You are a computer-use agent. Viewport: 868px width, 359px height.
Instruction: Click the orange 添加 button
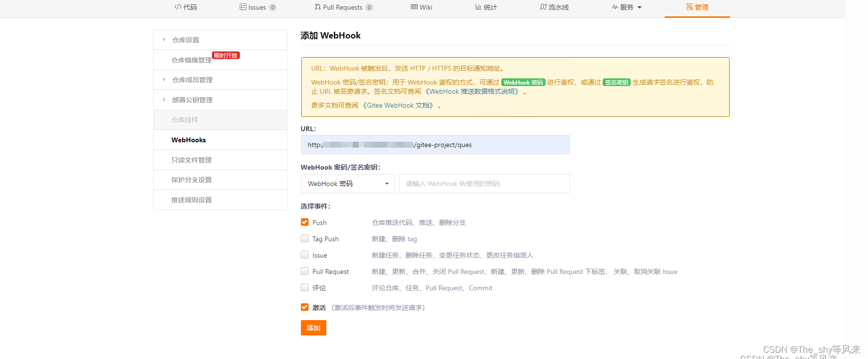(313, 328)
